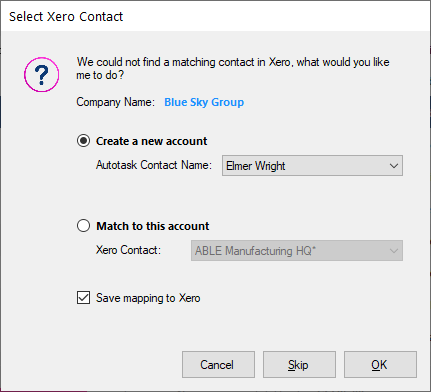Click the Match to this account label text

click(153, 226)
